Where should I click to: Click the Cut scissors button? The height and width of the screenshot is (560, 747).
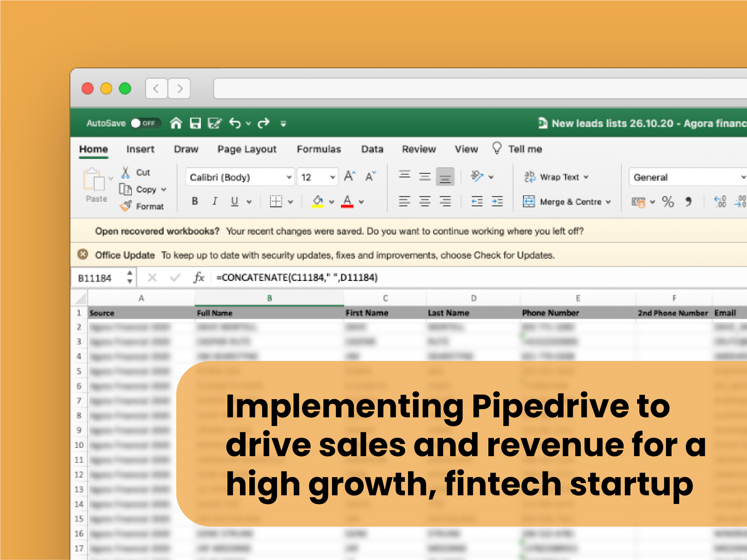click(x=136, y=173)
